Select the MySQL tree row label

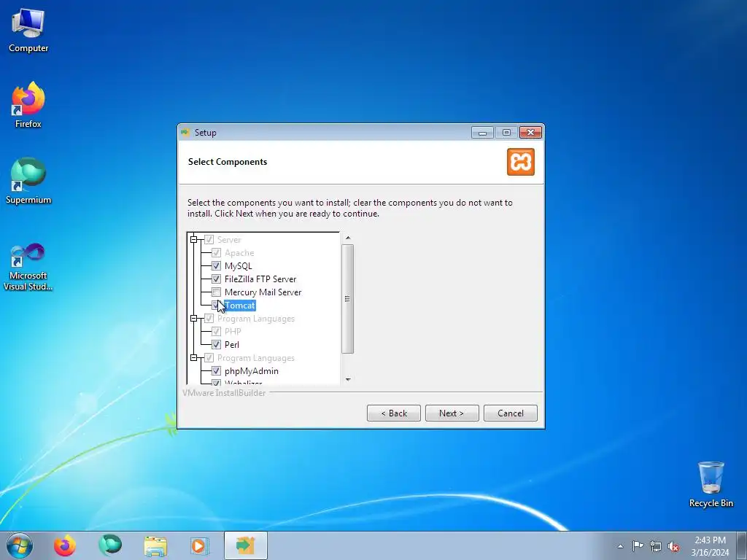239,265
